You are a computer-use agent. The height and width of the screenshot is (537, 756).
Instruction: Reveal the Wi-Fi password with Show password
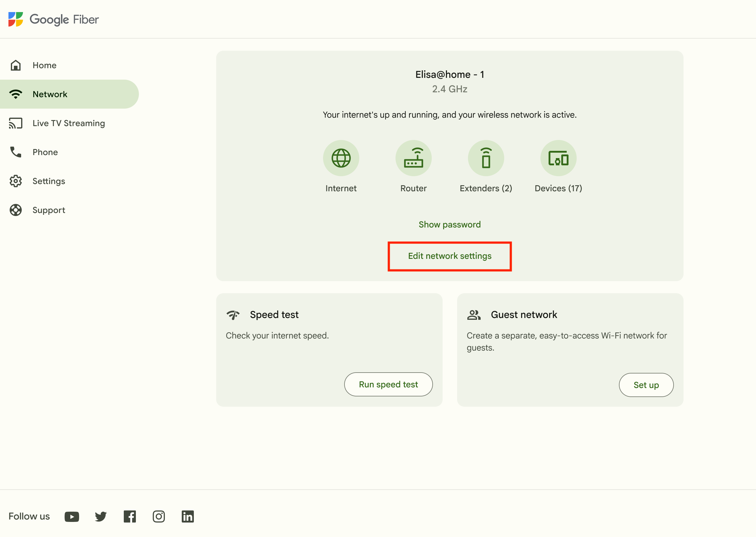[450, 224]
